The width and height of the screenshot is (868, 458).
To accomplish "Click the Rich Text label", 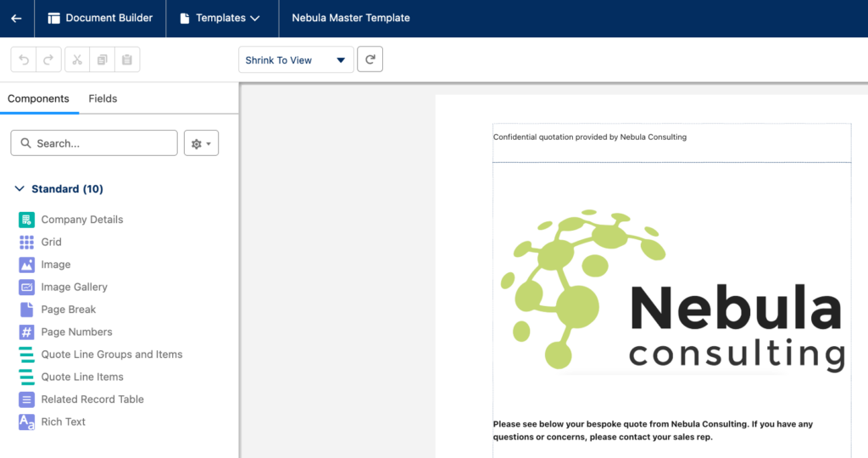I will pyautogui.click(x=63, y=422).
